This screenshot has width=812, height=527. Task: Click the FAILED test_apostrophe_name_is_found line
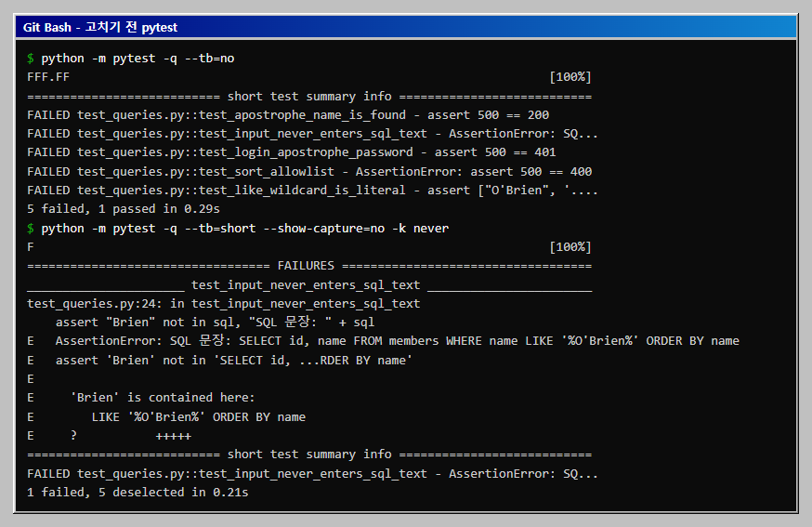(288, 115)
